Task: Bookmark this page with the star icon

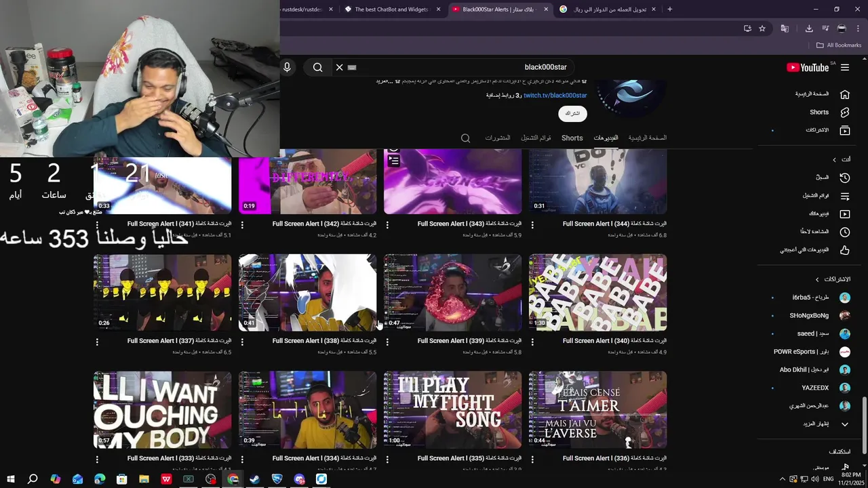Action: (762, 28)
